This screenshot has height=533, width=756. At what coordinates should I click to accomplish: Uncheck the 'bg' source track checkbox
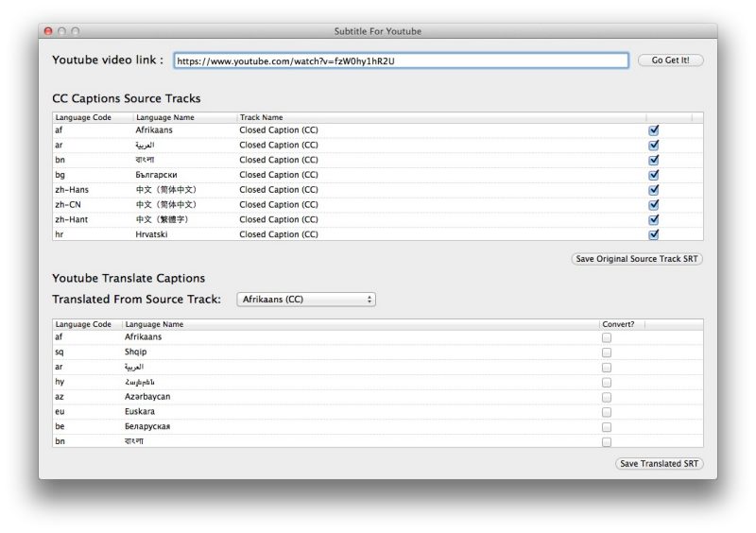click(654, 175)
